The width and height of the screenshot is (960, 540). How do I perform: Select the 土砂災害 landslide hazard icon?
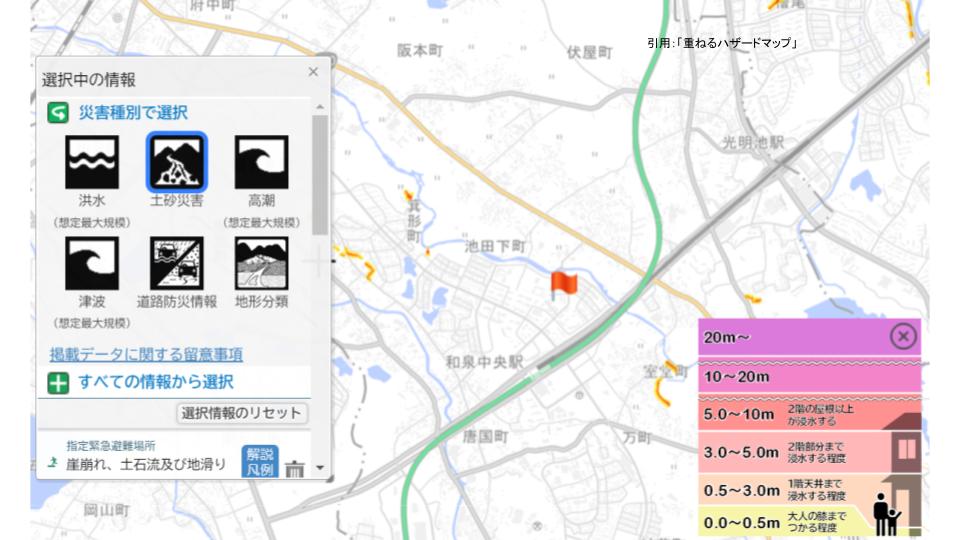[x=177, y=162]
